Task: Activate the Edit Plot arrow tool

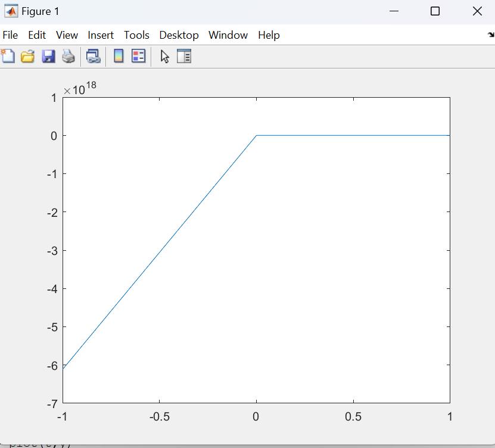Action: point(165,57)
